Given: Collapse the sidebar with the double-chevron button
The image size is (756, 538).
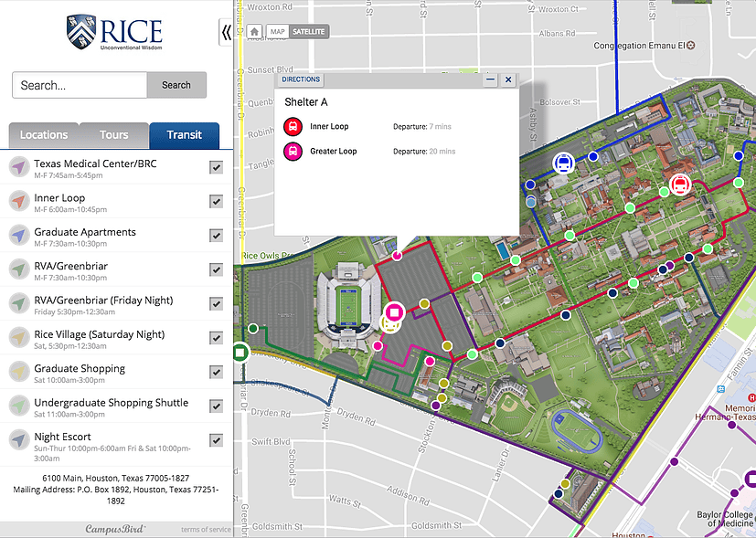Looking at the screenshot, I should 226,32.
